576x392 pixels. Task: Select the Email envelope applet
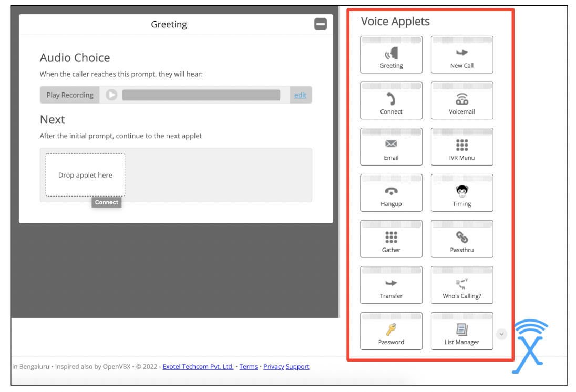(391, 147)
